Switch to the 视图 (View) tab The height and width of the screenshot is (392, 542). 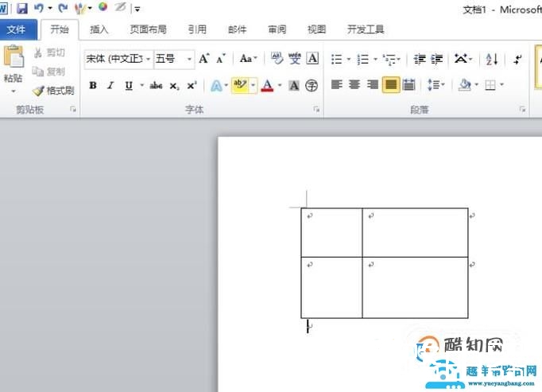(x=316, y=29)
